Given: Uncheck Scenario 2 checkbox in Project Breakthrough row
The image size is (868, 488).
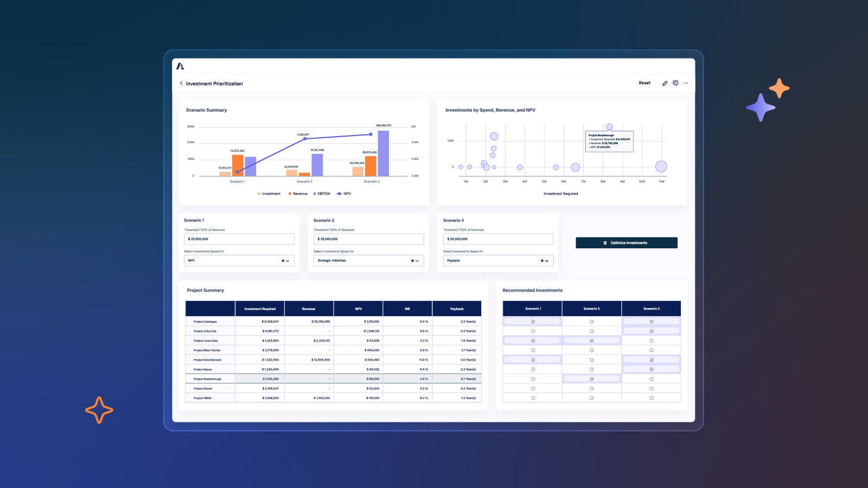Looking at the screenshot, I should pos(591,379).
